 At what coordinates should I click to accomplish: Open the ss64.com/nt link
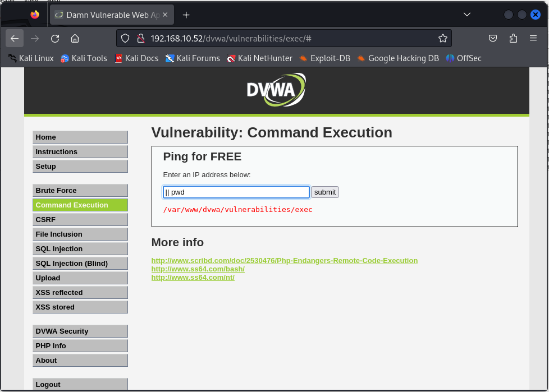193,277
